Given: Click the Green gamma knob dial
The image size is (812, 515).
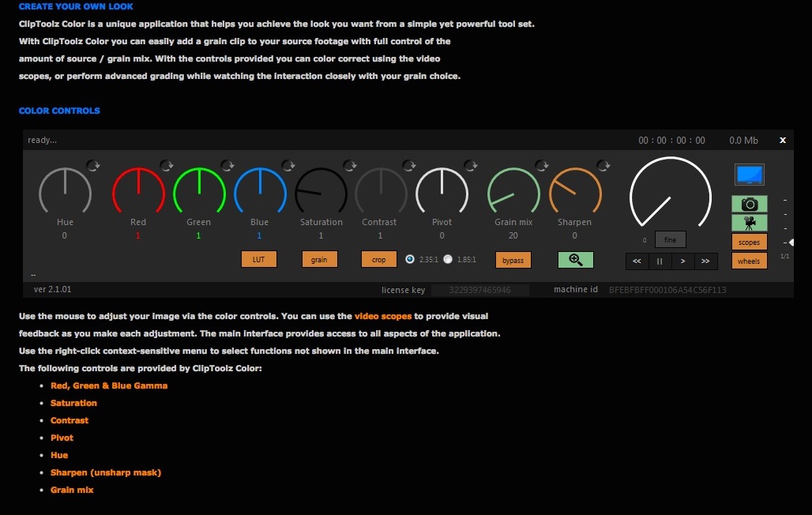Looking at the screenshot, I should click(x=199, y=190).
